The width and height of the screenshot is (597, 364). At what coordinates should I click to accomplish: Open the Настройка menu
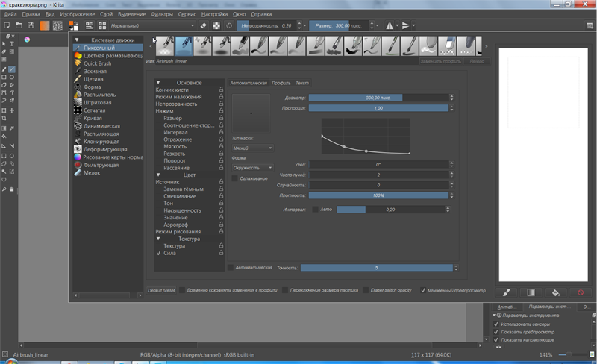[214, 14]
